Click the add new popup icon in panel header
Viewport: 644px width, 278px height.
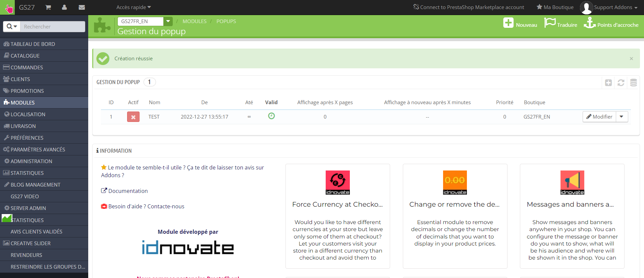pyautogui.click(x=608, y=83)
